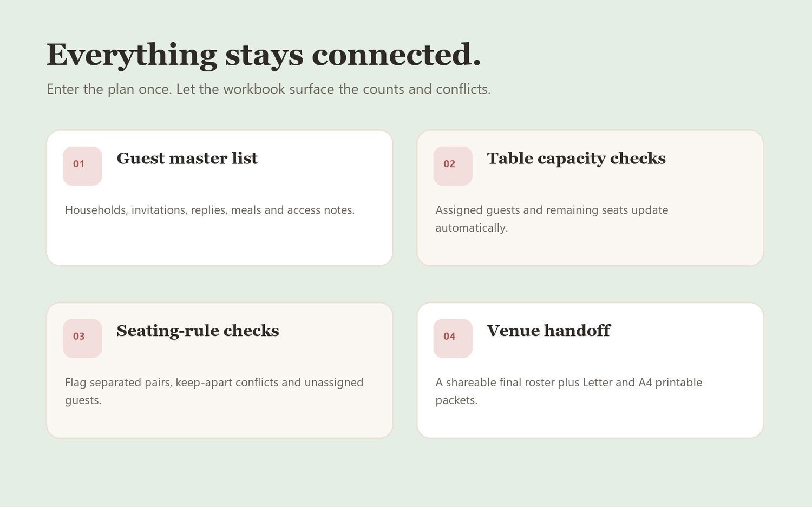This screenshot has width=812, height=507.
Task: Click the 04 number badge
Action: [x=453, y=338]
